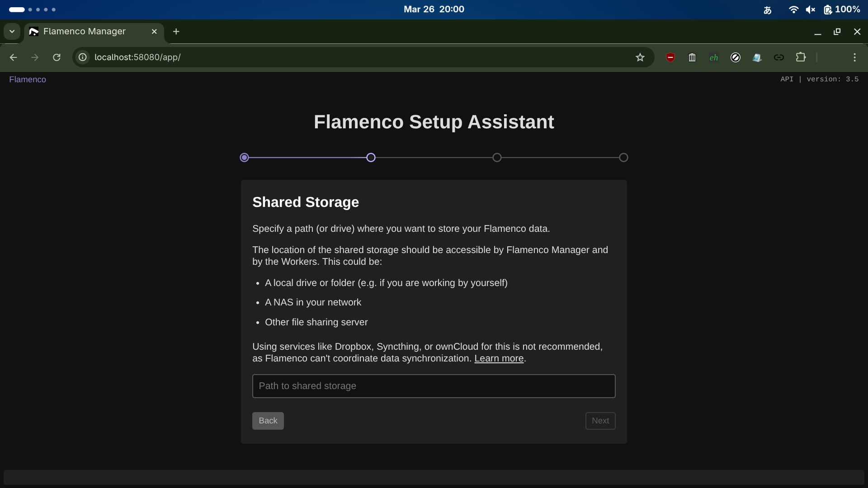The height and width of the screenshot is (488, 868).
Task: Select the second setup step marker
Action: (371, 158)
